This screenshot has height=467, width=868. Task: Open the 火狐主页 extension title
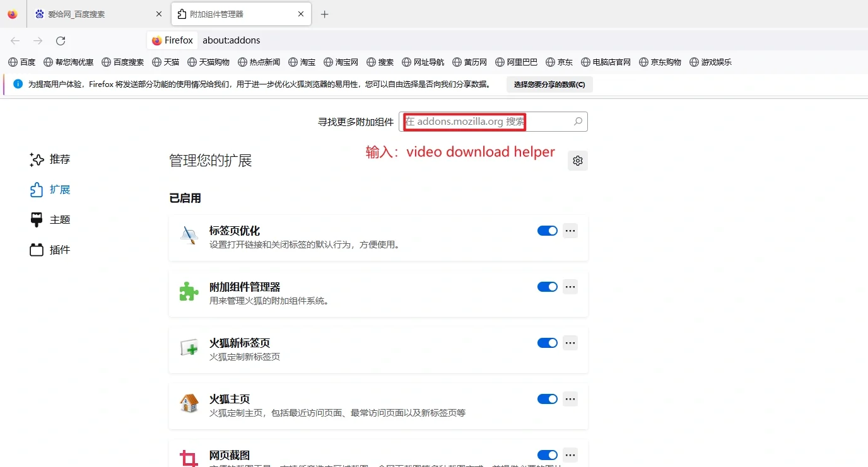pos(230,399)
